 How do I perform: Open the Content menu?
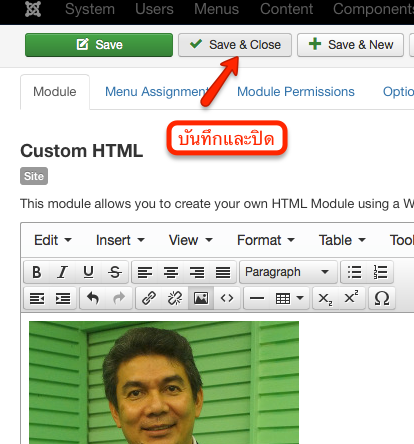287,9
